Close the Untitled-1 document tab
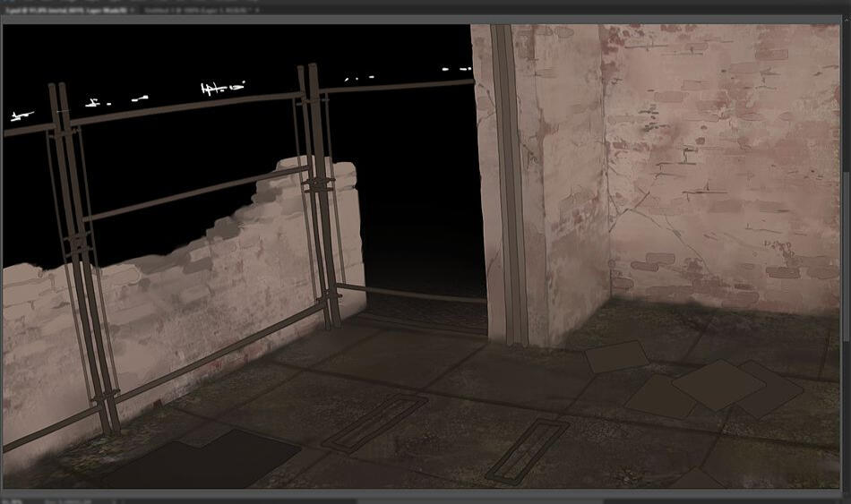 point(257,9)
